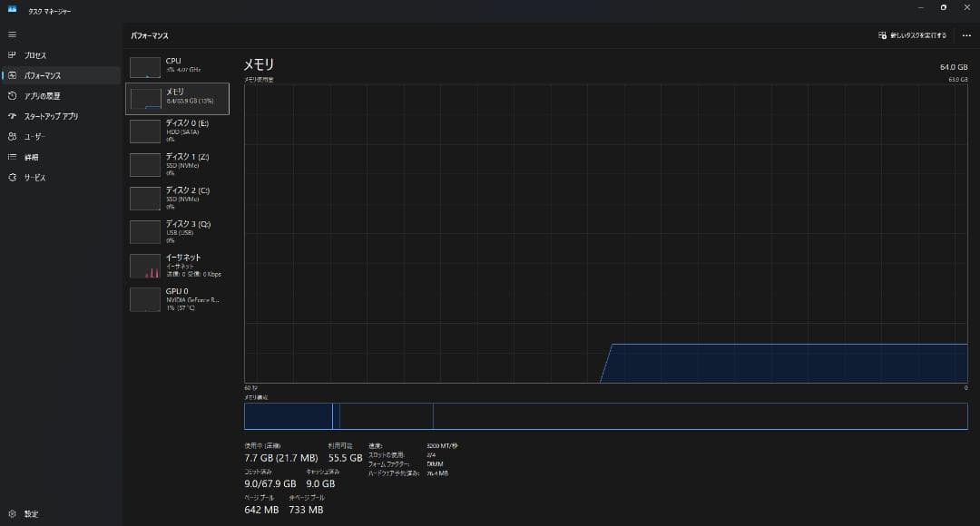Image resolution: width=980 pixels, height=526 pixels.
Task: Click the 9.0/67.9 GB committed value
Action: [x=270, y=483]
